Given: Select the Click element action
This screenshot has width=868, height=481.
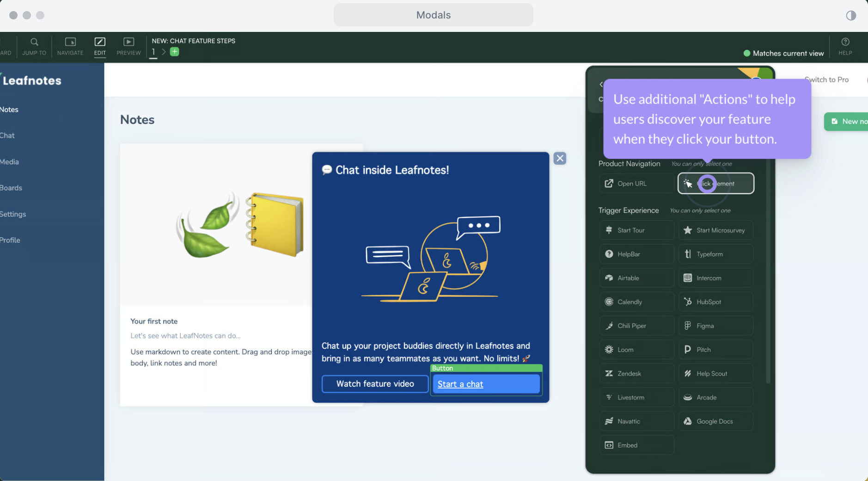Looking at the screenshot, I should [x=715, y=184].
